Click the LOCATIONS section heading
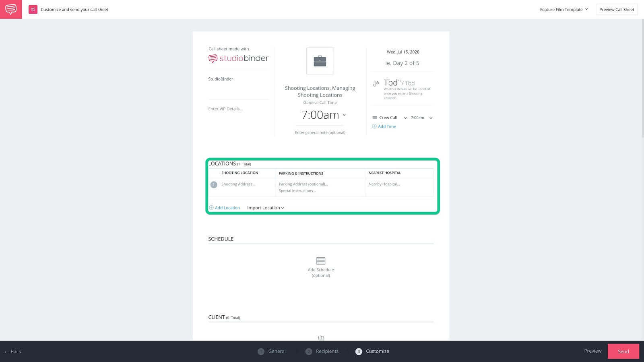 tap(222, 163)
